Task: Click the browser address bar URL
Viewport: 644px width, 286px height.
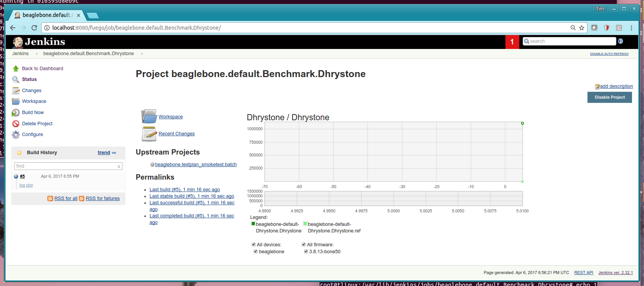Action: pyautogui.click(x=136, y=28)
